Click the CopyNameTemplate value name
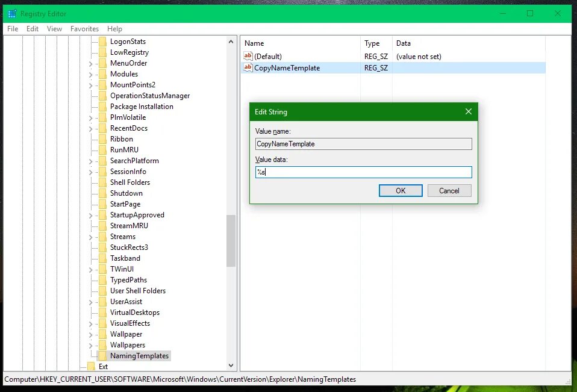The height and width of the screenshot is (392, 577). [x=287, y=67]
